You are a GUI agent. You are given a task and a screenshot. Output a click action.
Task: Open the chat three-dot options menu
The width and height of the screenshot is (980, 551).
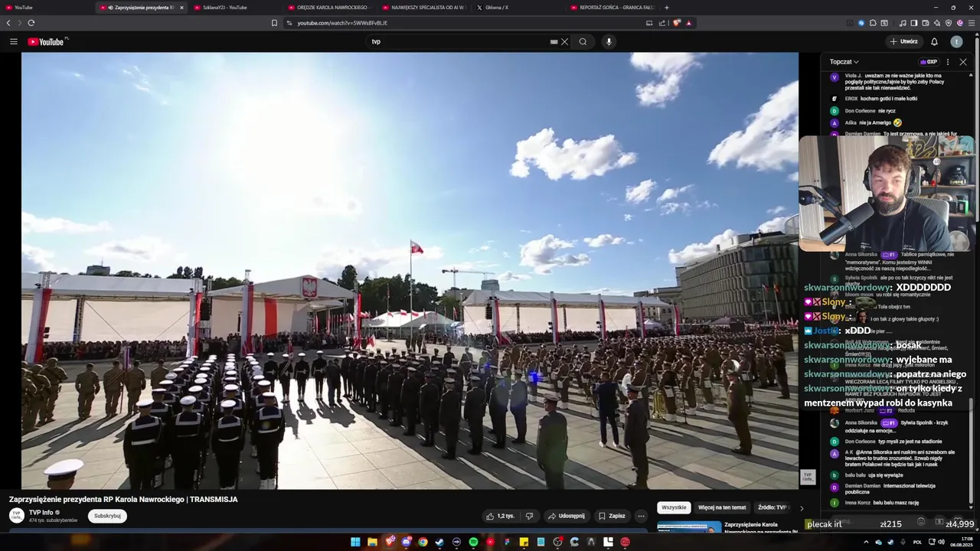coord(948,62)
